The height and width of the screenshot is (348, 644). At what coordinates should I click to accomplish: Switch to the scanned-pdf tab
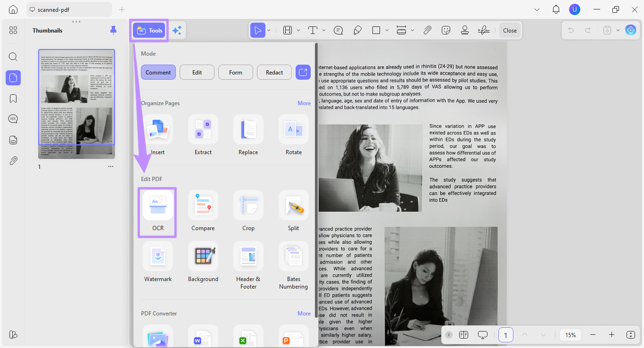69,9
